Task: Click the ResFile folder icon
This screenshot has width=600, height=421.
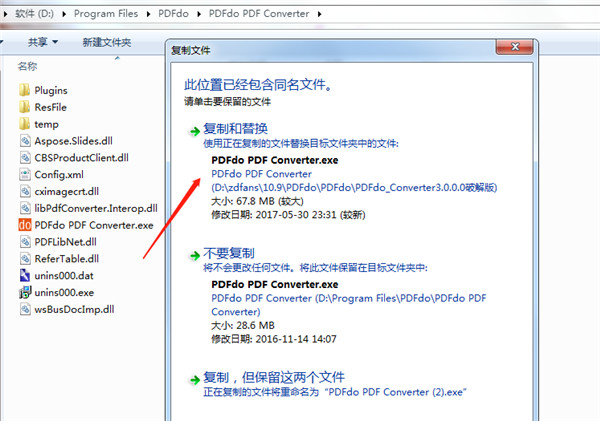Action: coord(24,107)
